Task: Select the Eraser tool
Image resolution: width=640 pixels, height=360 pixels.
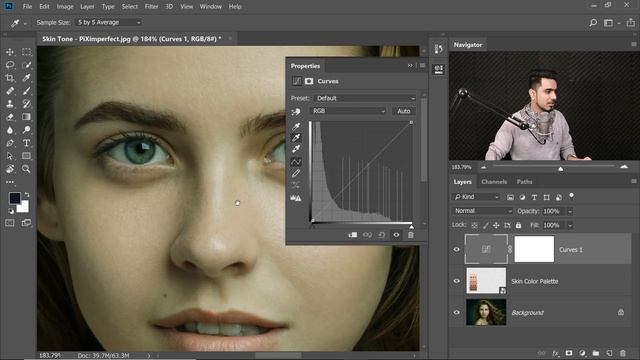Action: pos(10,117)
